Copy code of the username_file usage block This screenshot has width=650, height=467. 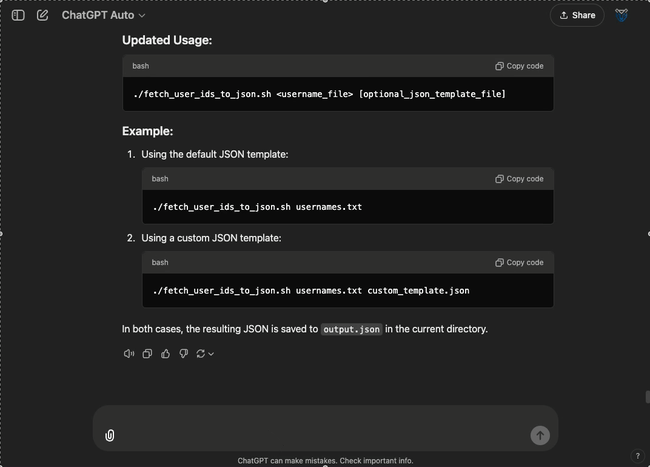519,66
